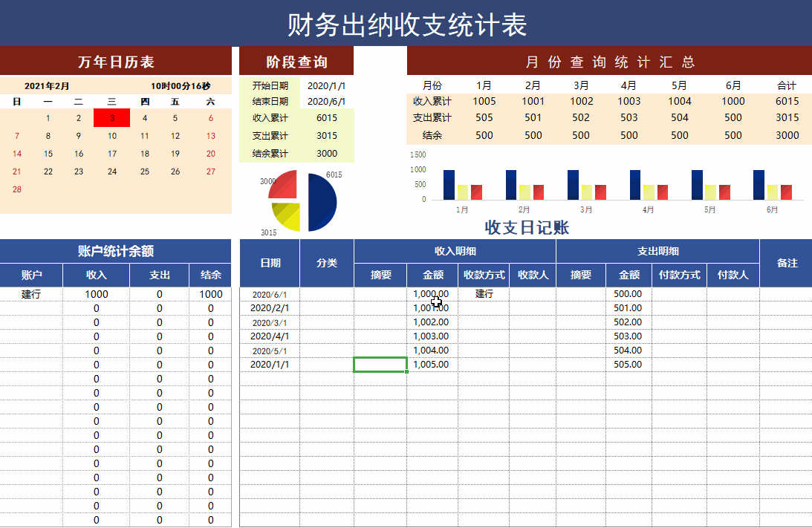812x528 pixels.
Task: Select the 建行 account cell
Action: (x=30, y=293)
